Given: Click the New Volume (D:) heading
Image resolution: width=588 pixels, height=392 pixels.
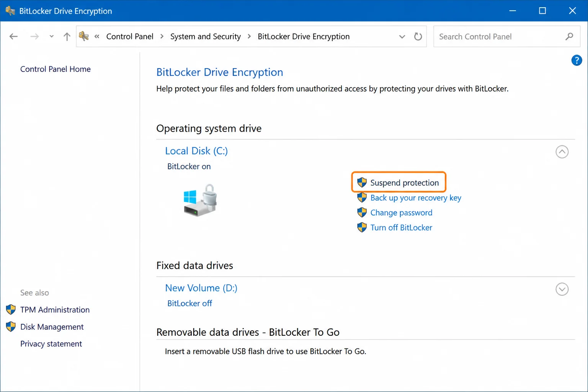Looking at the screenshot, I should 201,288.
